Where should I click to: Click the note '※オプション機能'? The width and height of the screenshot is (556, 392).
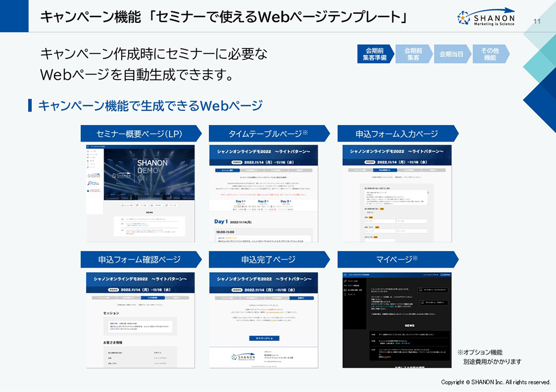(480, 352)
